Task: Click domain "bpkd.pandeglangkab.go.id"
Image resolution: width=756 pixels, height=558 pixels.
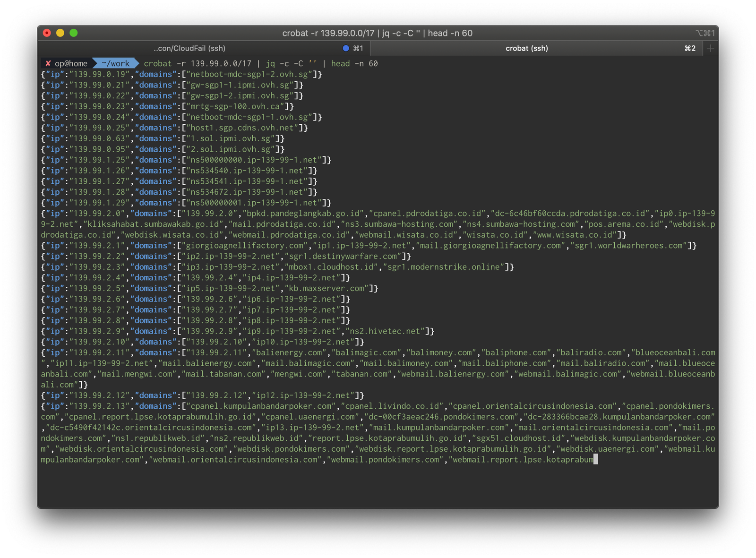Action: click(305, 214)
